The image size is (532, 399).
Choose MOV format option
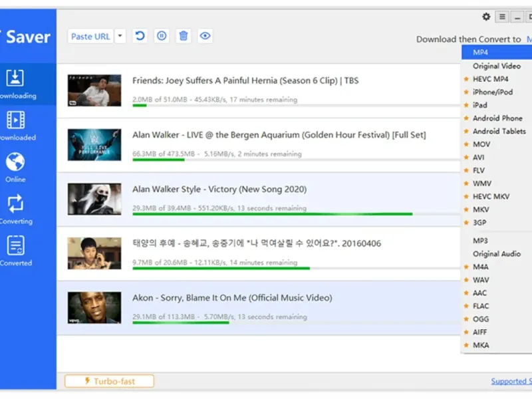coord(497,144)
